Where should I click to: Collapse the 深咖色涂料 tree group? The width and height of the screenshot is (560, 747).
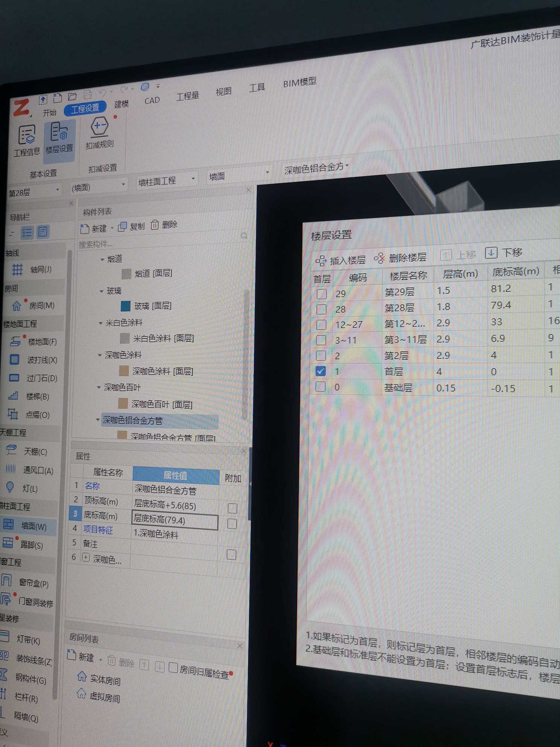(100, 355)
